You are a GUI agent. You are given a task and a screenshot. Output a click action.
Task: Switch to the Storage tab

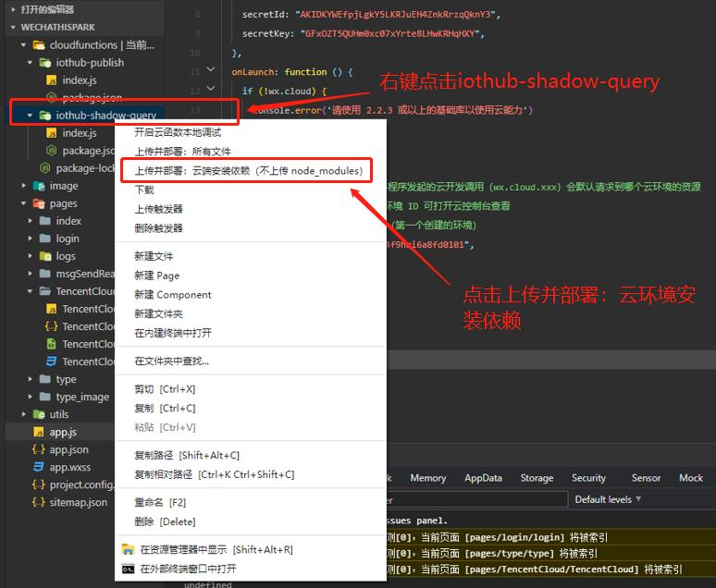[537, 478]
